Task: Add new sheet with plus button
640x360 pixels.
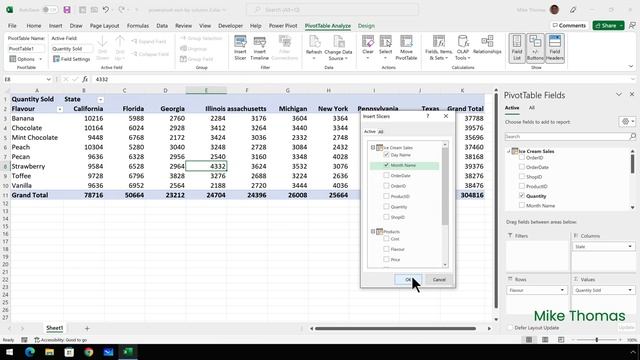Action: pyautogui.click(x=87, y=328)
